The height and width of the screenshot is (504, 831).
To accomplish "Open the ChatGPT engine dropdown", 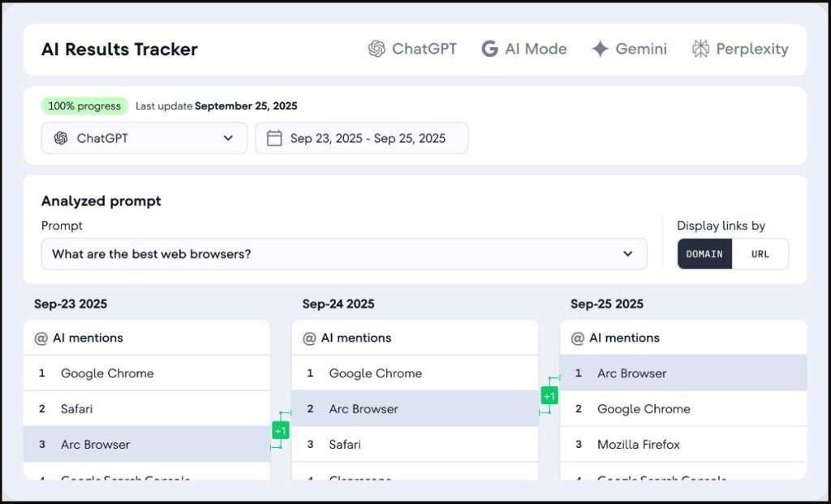I will [x=144, y=138].
